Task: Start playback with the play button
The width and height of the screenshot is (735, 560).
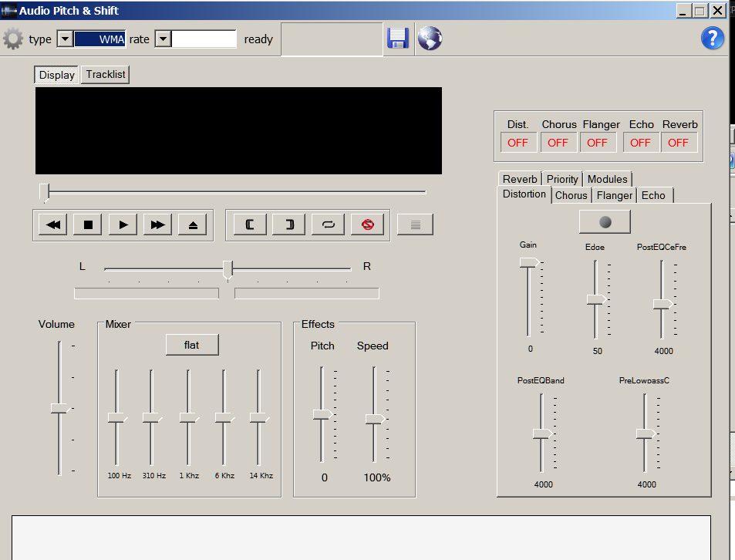Action: (x=123, y=224)
